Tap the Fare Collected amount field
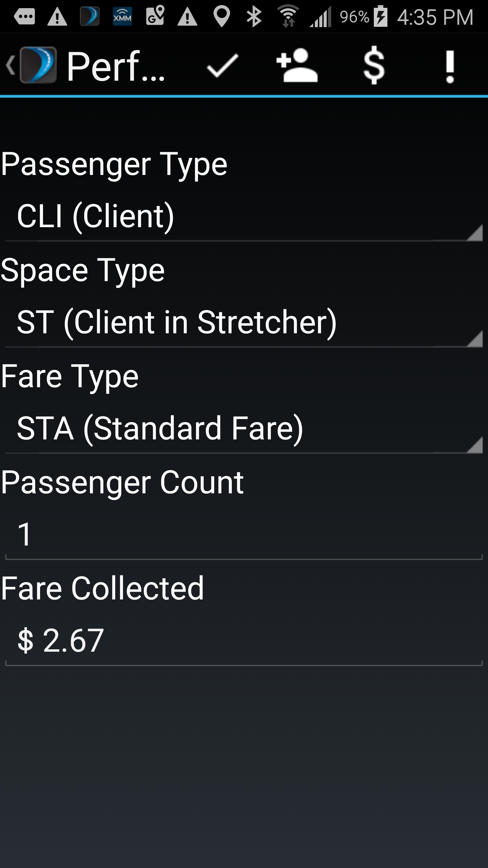 [x=244, y=640]
